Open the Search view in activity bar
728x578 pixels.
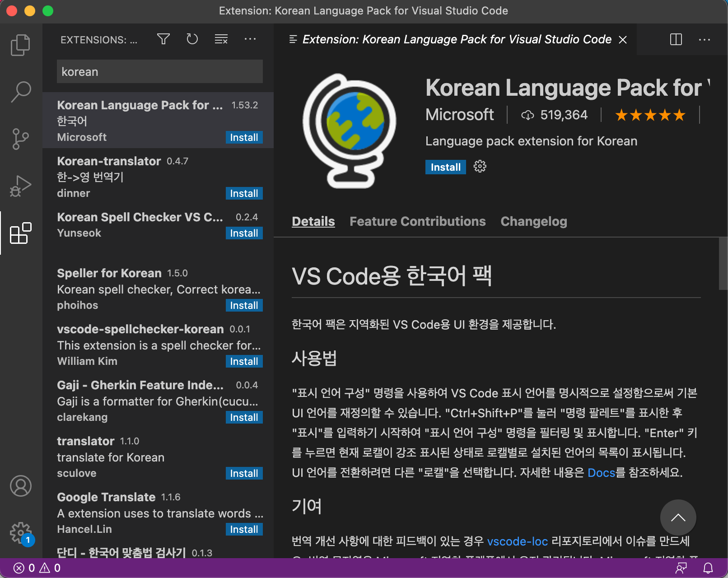point(20,92)
